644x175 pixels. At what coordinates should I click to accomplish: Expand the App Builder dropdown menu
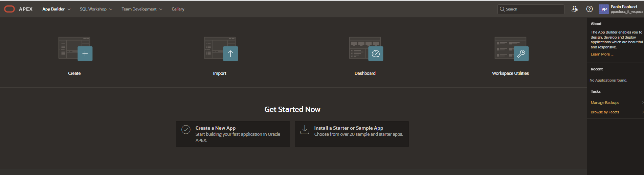coord(56,9)
